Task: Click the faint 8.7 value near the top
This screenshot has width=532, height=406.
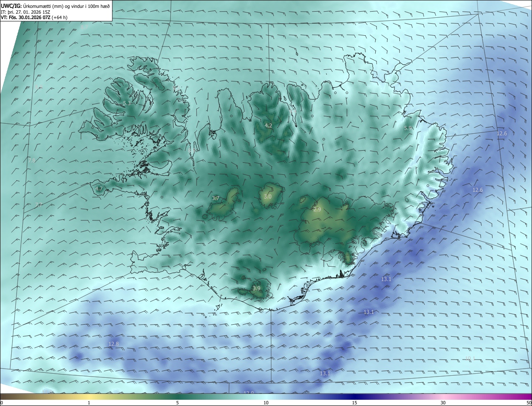Action: click(x=84, y=27)
